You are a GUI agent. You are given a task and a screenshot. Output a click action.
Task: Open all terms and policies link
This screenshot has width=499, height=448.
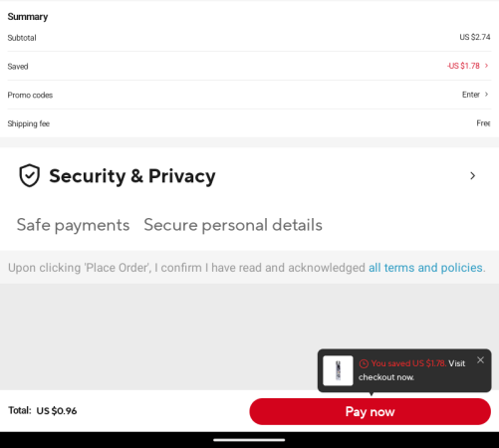[425, 268]
